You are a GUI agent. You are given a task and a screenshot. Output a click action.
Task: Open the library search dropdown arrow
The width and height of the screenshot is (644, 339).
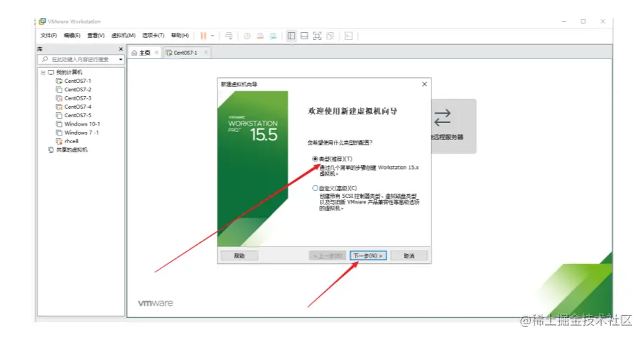[121, 60]
